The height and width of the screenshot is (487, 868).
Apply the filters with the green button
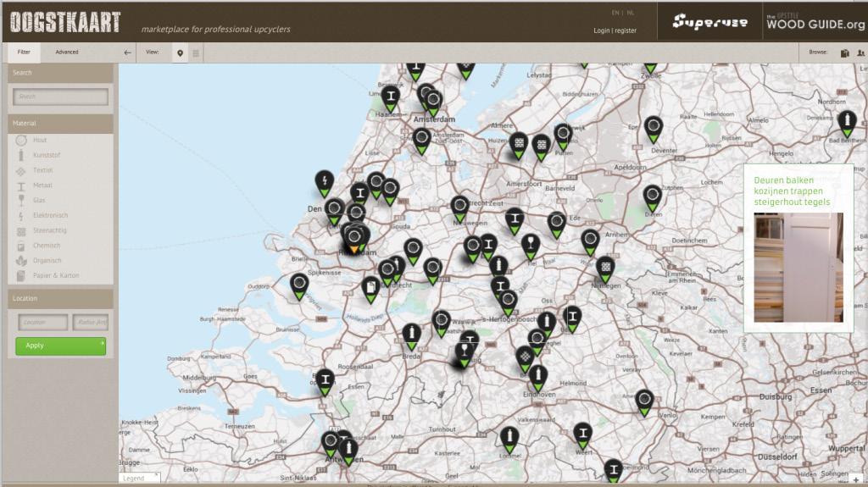tap(60, 346)
